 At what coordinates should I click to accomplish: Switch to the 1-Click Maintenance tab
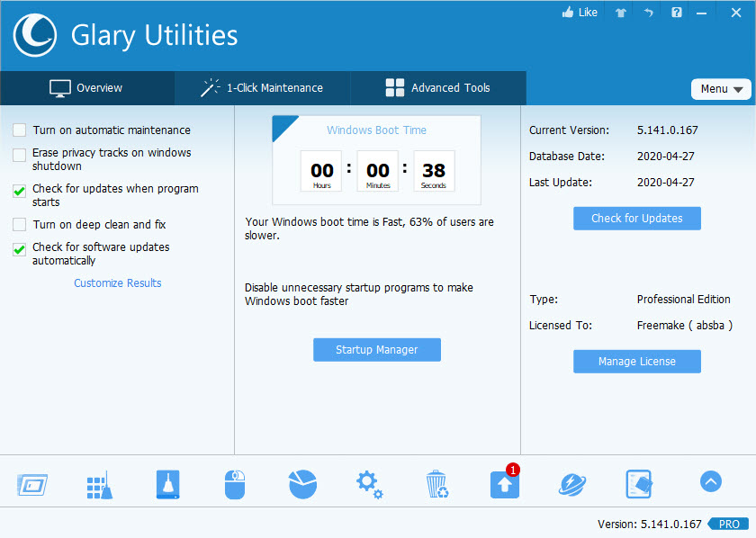(x=262, y=88)
